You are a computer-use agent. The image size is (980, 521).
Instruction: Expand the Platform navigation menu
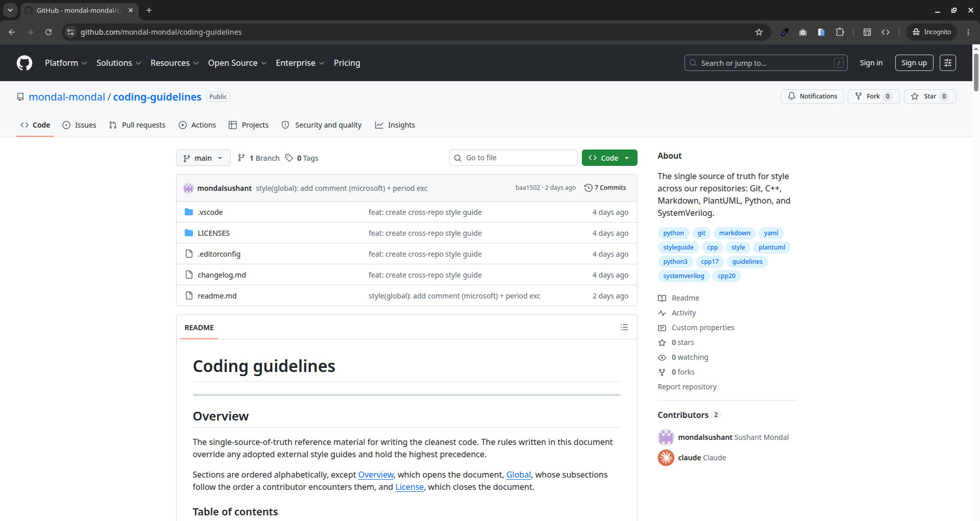66,63
